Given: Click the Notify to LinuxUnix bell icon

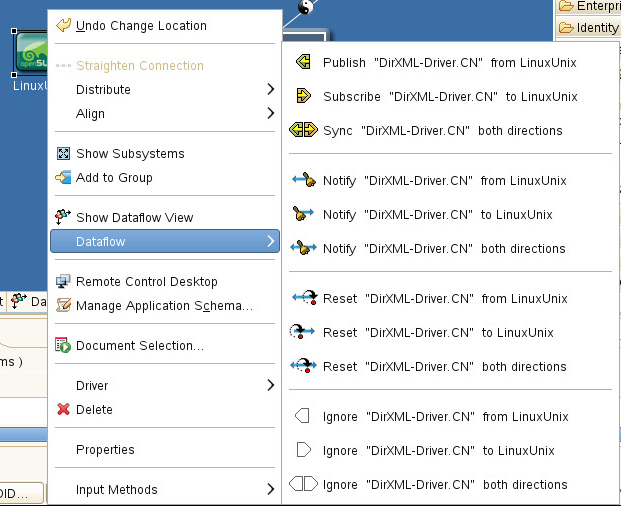Looking at the screenshot, I should click(303, 214).
